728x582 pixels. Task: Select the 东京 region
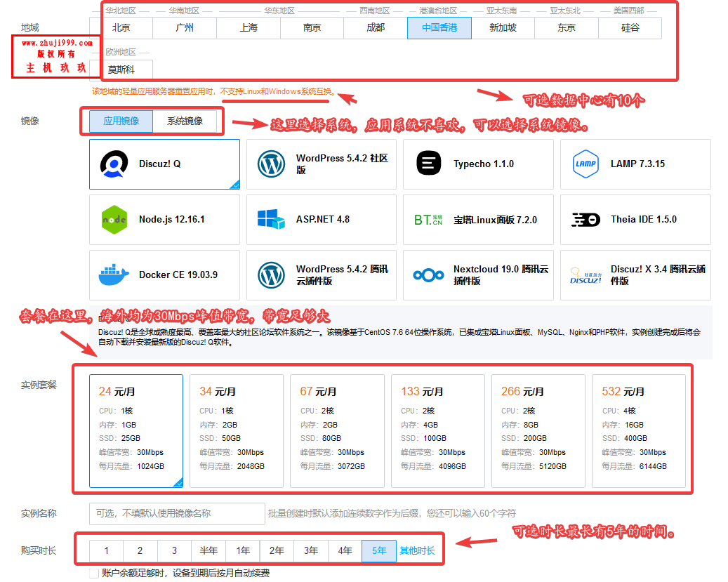pos(567,28)
